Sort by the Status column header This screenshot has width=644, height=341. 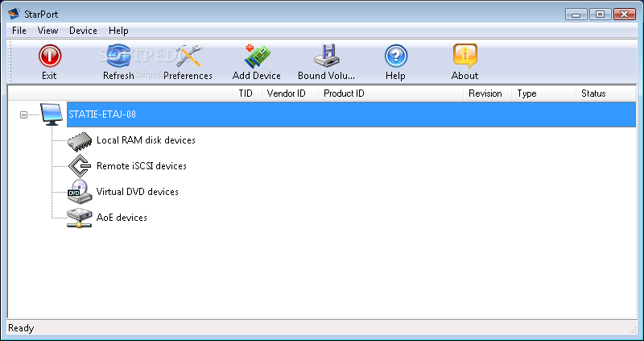pos(606,94)
